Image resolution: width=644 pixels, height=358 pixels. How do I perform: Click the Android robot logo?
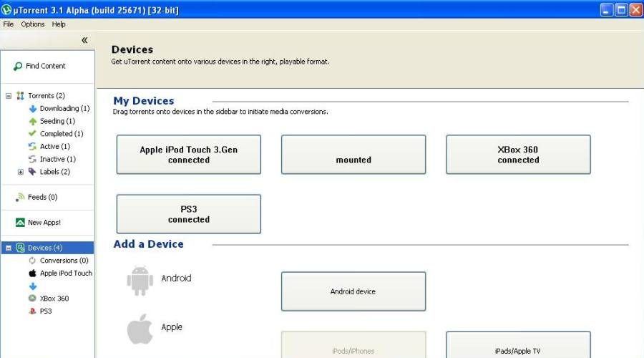pos(140,281)
